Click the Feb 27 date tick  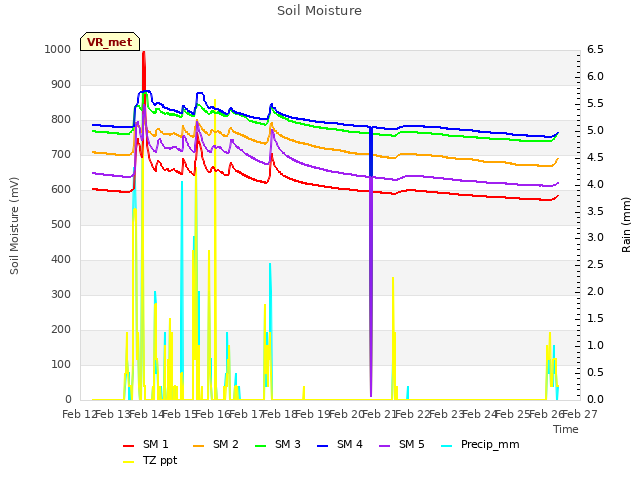pyautogui.click(x=580, y=414)
